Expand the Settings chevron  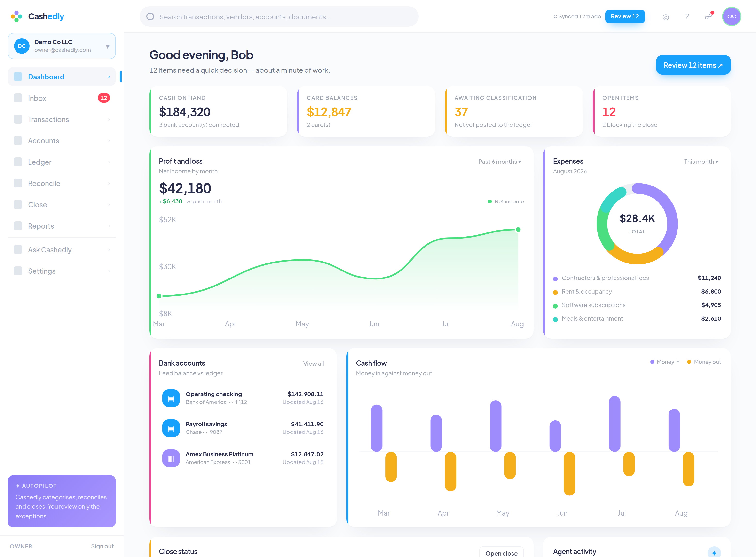click(x=109, y=271)
